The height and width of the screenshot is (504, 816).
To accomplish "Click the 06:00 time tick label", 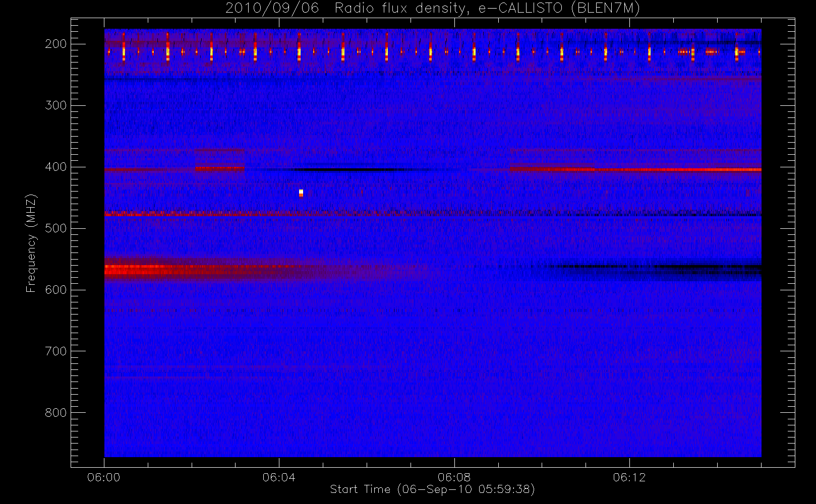I will click(x=104, y=477).
